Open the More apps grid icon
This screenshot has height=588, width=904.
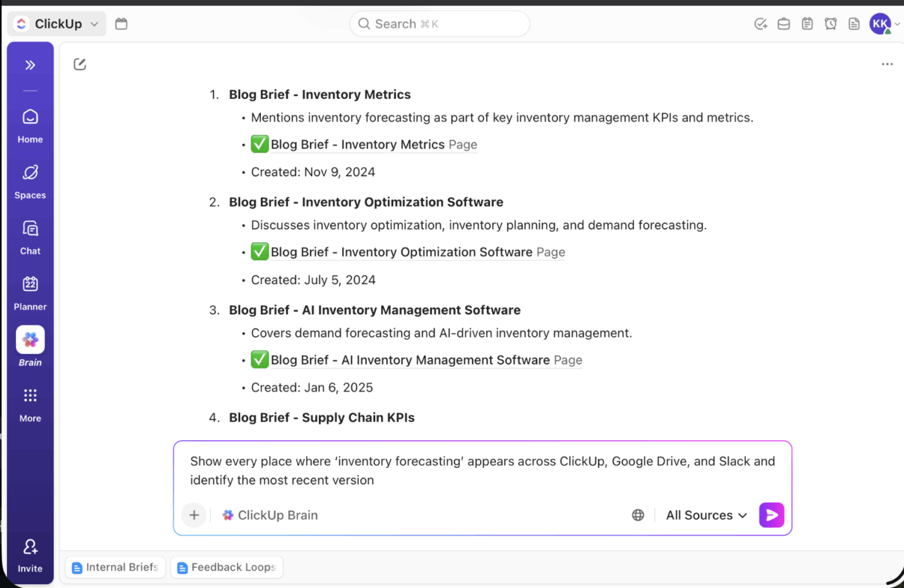pos(30,403)
